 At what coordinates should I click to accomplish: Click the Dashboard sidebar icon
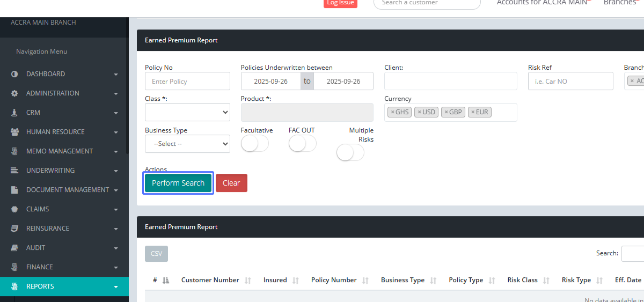14,74
